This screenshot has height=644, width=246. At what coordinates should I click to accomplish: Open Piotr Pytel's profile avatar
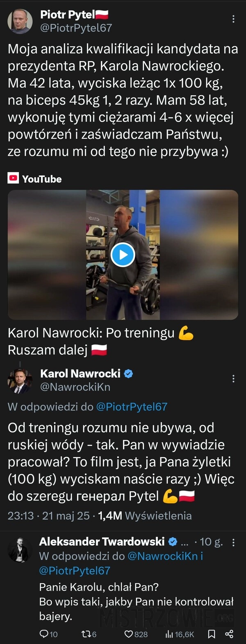[x=20, y=21]
